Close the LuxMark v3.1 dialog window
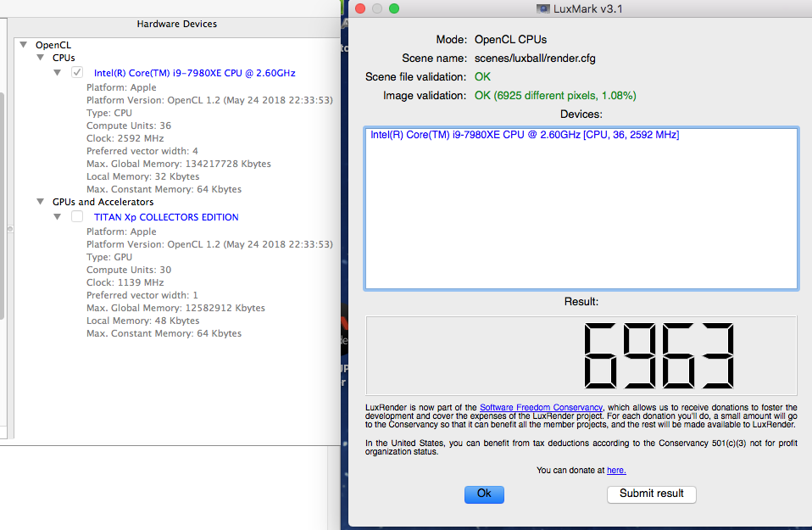Image resolution: width=812 pixels, height=530 pixels. [360, 8]
